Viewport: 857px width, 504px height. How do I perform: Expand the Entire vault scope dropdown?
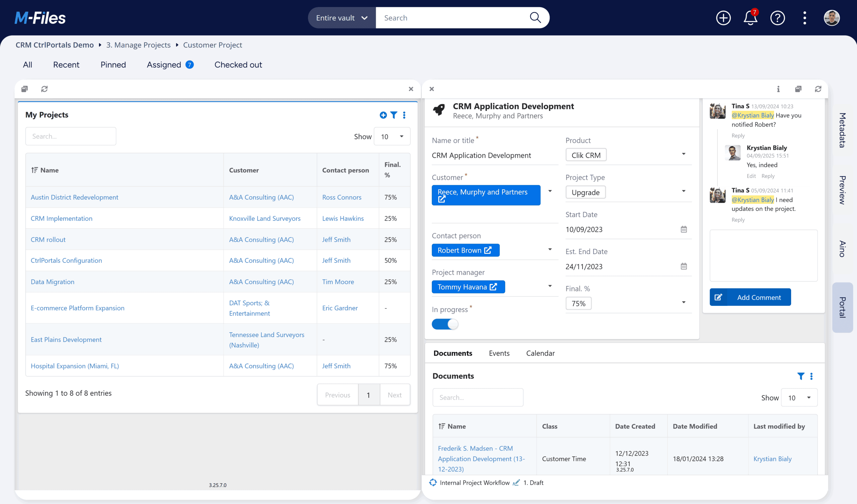(x=341, y=18)
